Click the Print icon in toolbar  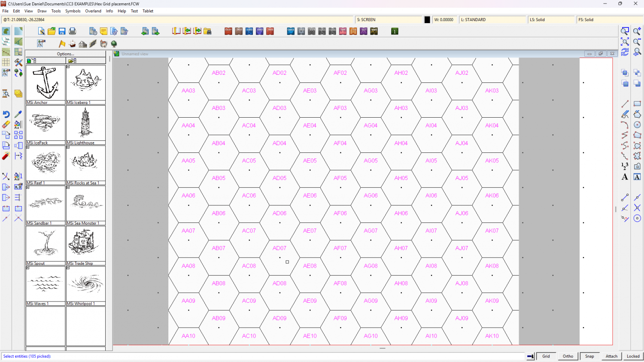[73, 31]
